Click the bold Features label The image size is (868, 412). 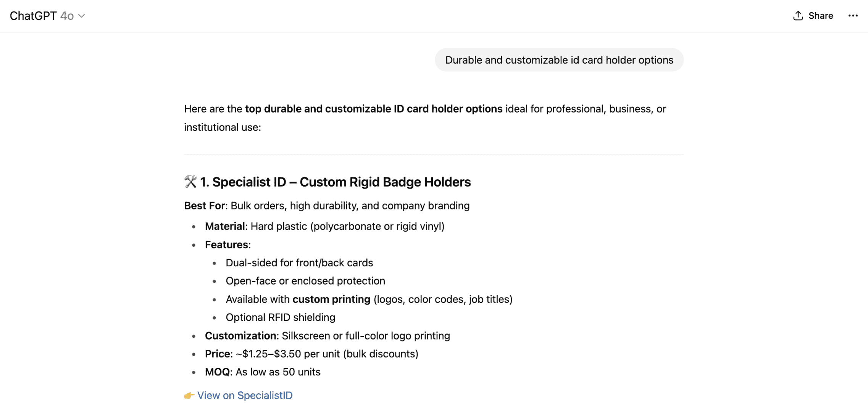(x=226, y=245)
